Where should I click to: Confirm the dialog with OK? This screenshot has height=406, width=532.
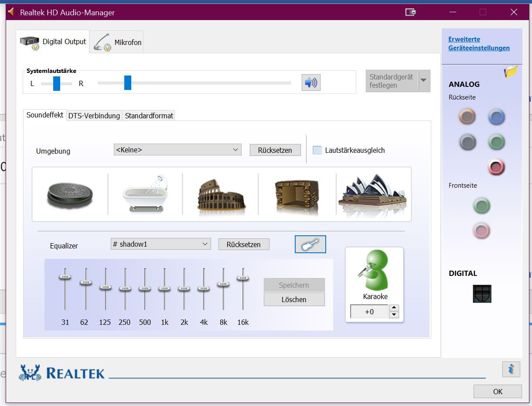point(498,392)
